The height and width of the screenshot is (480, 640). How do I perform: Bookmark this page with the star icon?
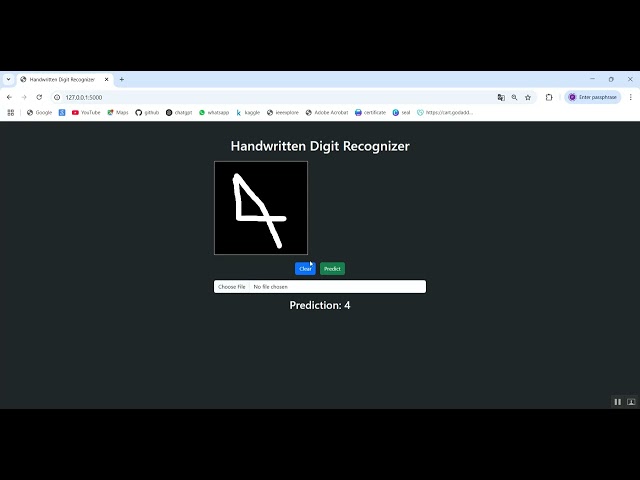(528, 97)
